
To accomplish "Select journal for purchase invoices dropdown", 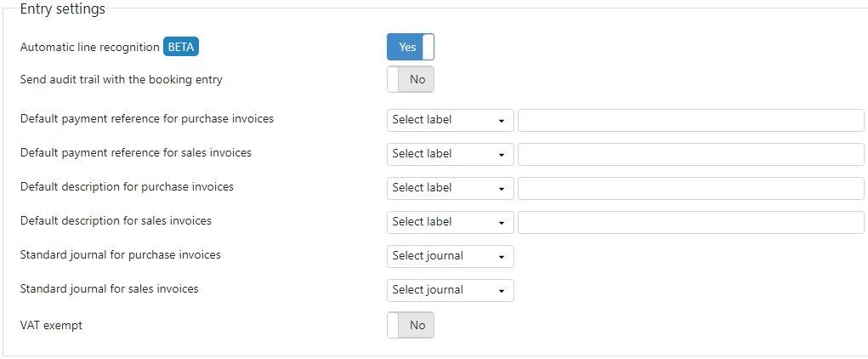I will (450, 257).
